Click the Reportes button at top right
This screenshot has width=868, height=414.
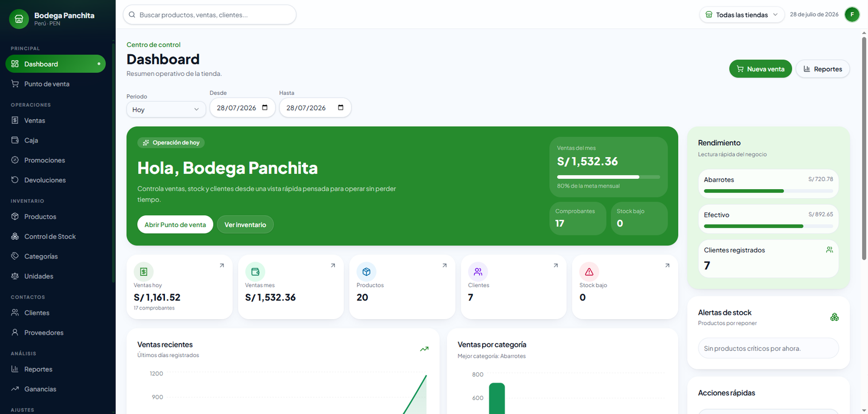pos(822,69)
